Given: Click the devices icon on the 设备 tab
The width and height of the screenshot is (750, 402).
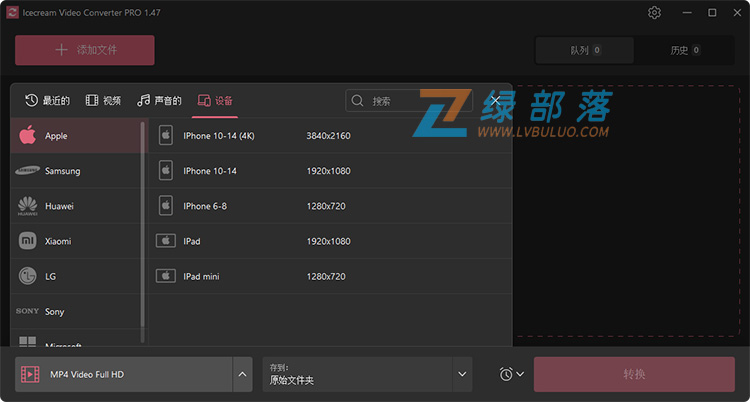Looking at the screenshot, I should click(x=204, y=100).
